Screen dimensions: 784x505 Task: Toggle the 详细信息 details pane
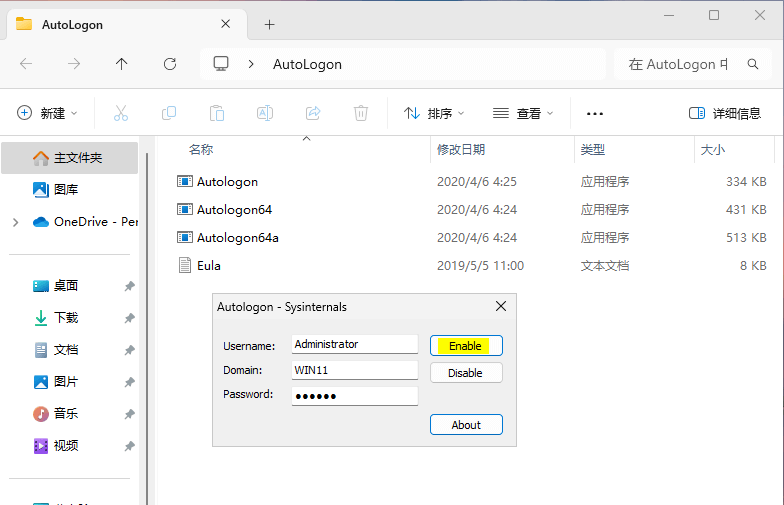click(725, 113)
